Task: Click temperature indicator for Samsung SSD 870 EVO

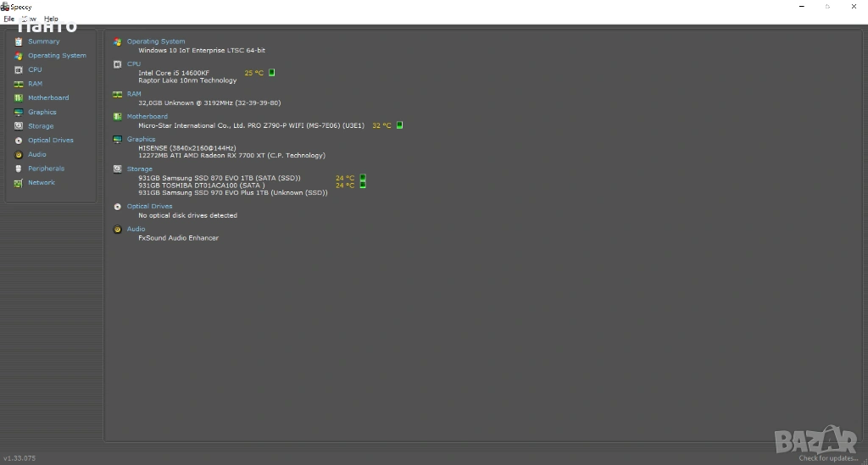Action: [363, 178]
